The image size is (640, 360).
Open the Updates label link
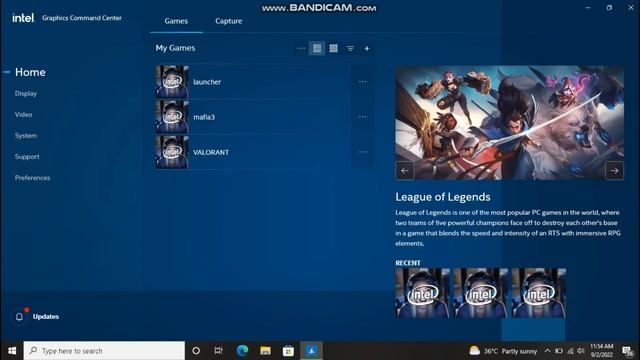tap(46, 316)
